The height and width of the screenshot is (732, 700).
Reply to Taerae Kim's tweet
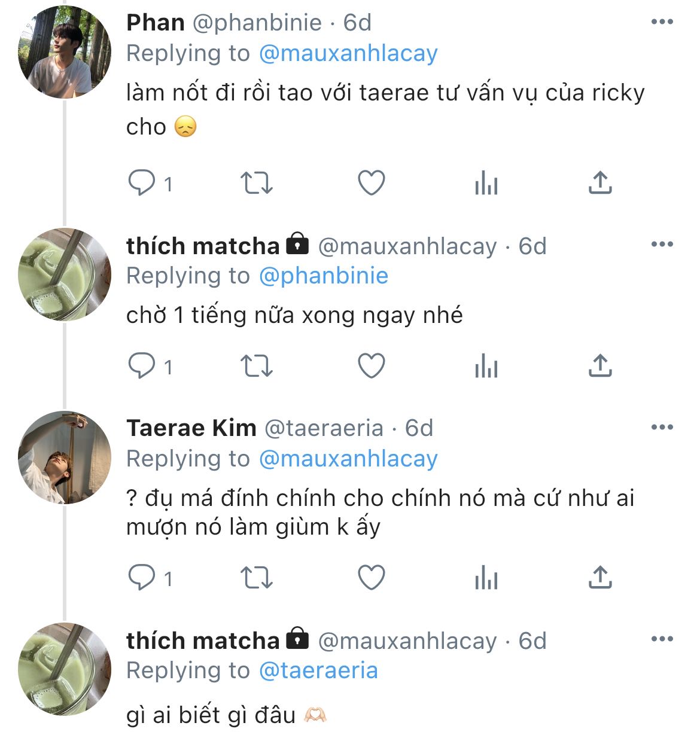coord(142,578)
